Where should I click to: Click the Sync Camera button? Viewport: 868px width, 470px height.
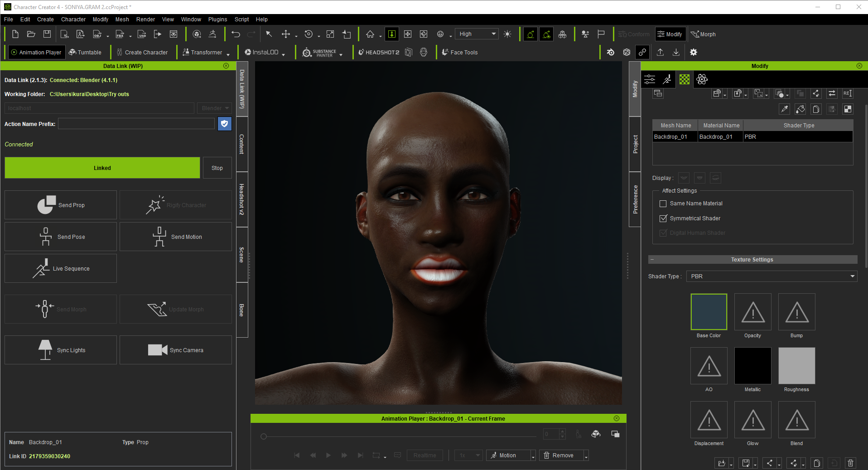[x=176, y=350]
